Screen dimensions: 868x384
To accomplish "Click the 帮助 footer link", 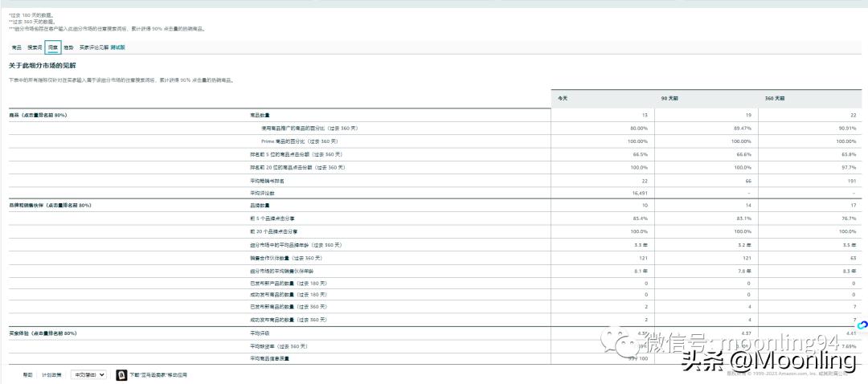I will (27, 375).
